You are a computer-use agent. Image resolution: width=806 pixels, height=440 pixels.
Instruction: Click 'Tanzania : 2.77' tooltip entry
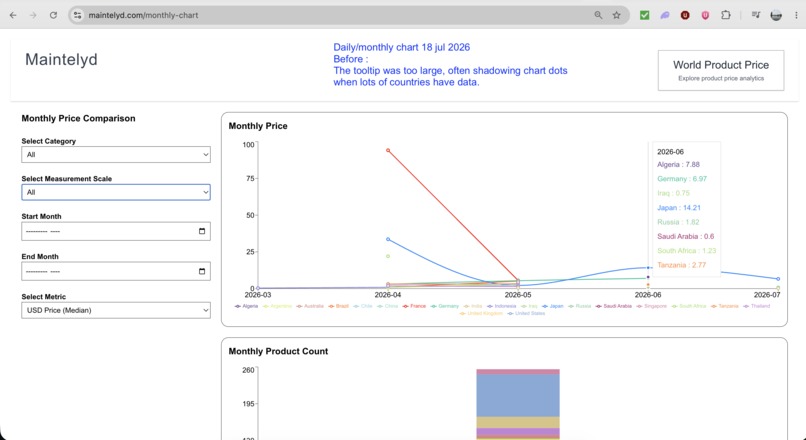(x=681, y=265)
